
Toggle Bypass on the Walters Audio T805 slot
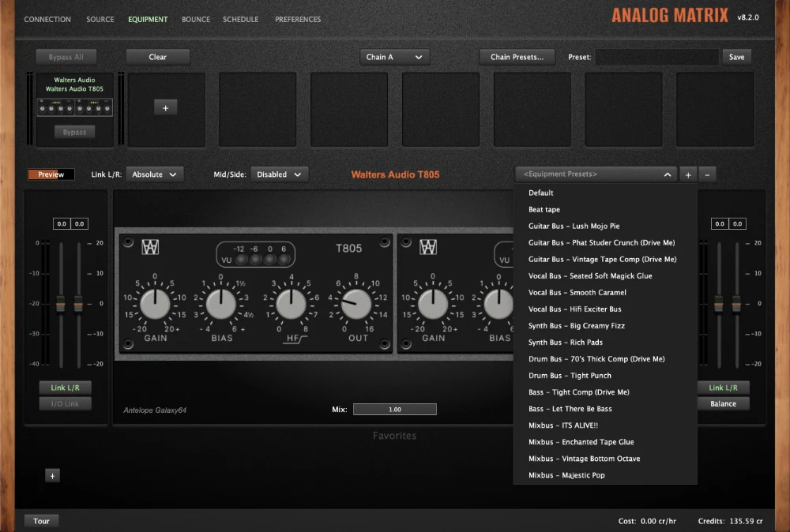click(x=74, y=132)
